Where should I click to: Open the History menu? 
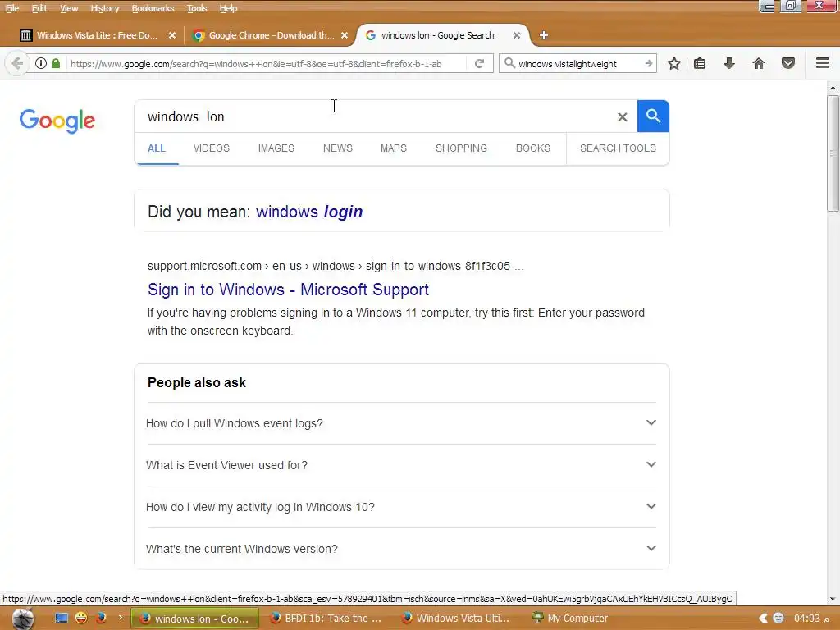click(104, 8)
